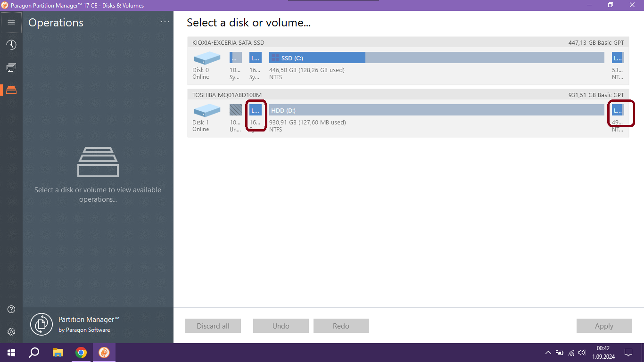Select the 16 MB partition on Disk 1
The width and height of the screenshot is (644, 362).
256,110
